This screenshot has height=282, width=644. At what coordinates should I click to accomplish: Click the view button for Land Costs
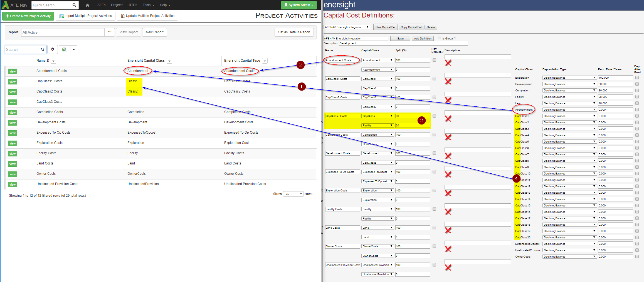(x=12, y=164)
